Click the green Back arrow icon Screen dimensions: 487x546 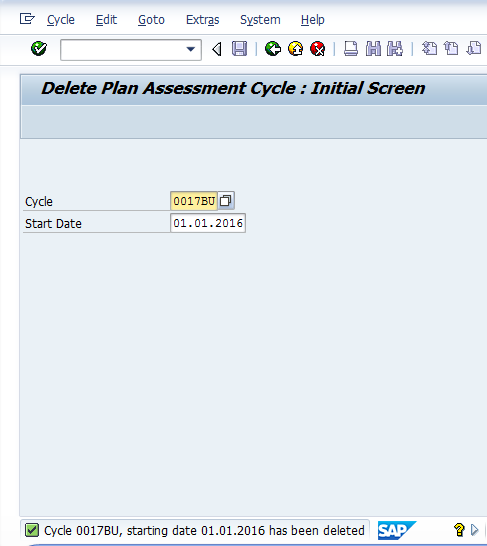(x=273, y=49)
